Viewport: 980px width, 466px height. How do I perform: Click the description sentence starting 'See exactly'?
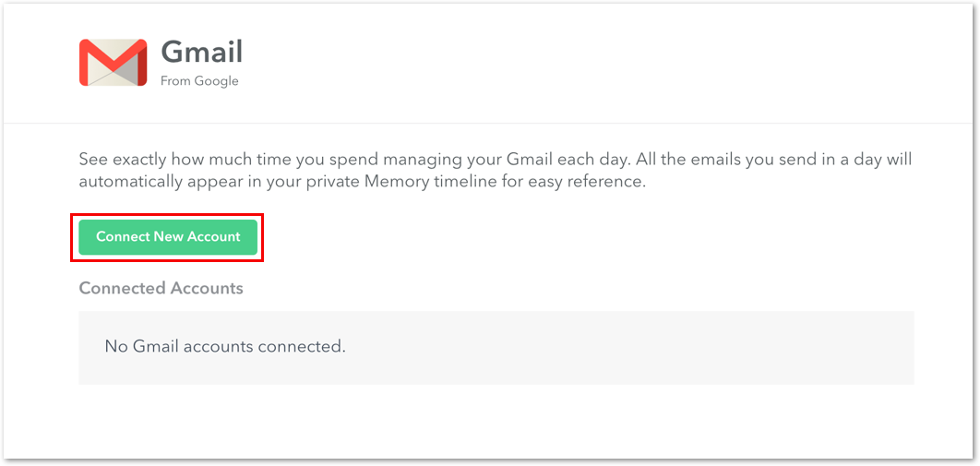pyautogui.click(x=496, y=160)
